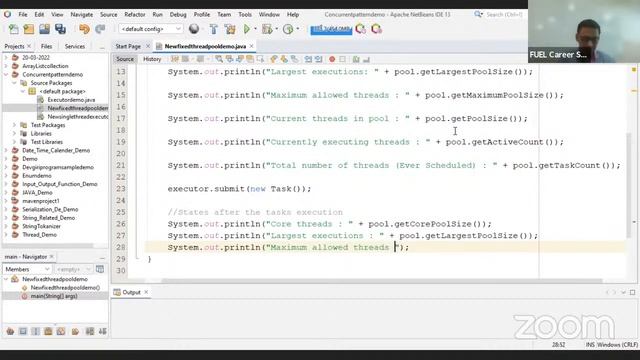The image size is (640, 360).
Task: Close the Navigator panel tab
Action: 52,257
